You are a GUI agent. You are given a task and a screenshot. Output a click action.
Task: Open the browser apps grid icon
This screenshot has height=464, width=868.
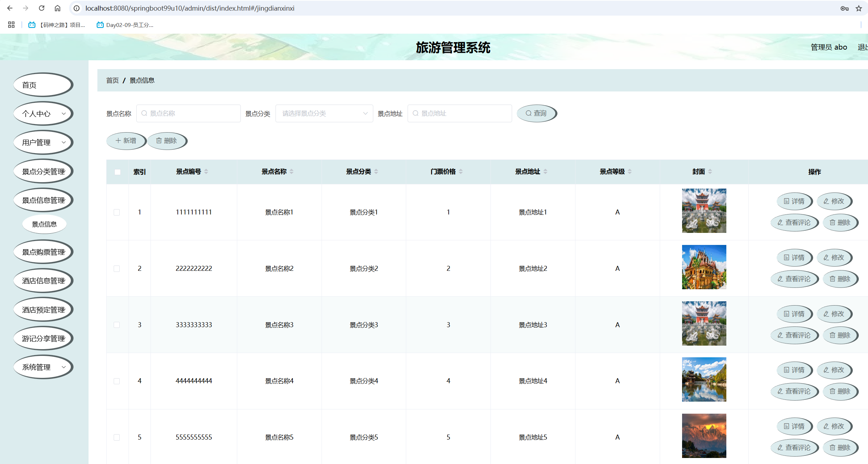click(11, 25)
